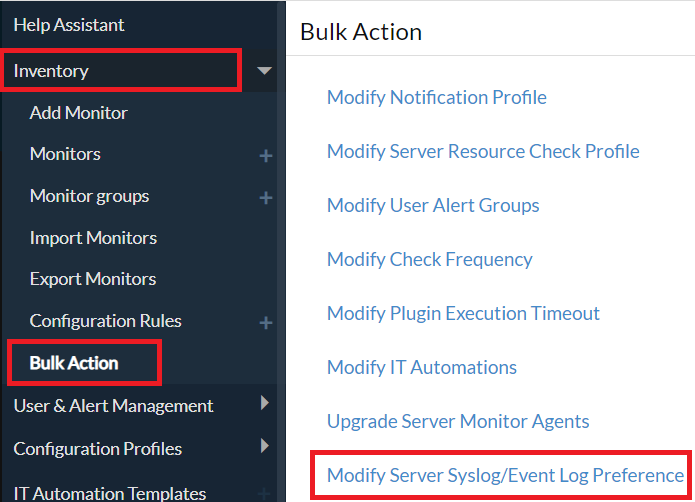Collapse the Inventory section arrow
The height and width of the screenshot is (502, 695).
click(264, 71)
